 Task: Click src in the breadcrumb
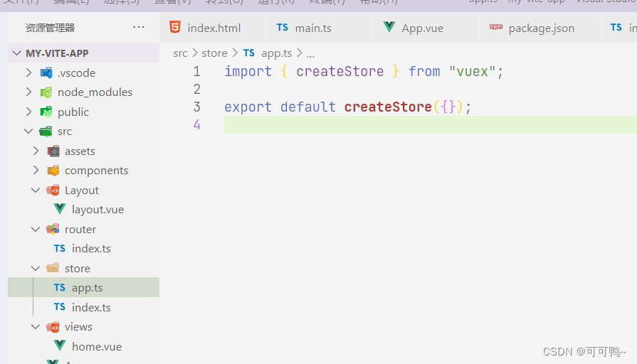click(x=180, y=53)
